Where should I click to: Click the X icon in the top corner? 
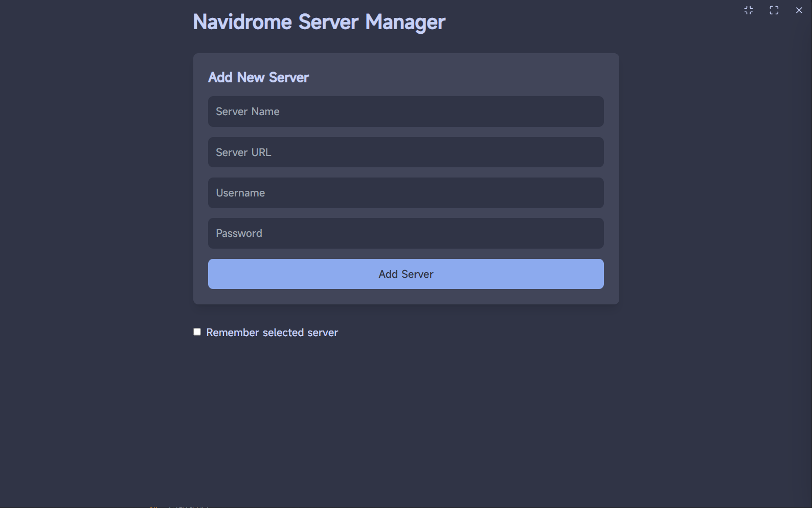click(799, 10)
